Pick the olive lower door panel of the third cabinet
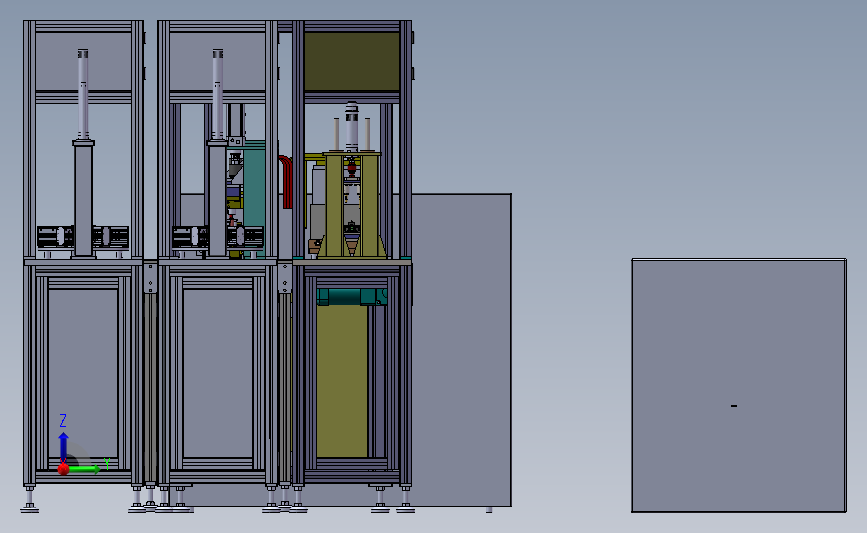Screen dimensions: 867x533 pyautogui.click(x=342, y=382)
